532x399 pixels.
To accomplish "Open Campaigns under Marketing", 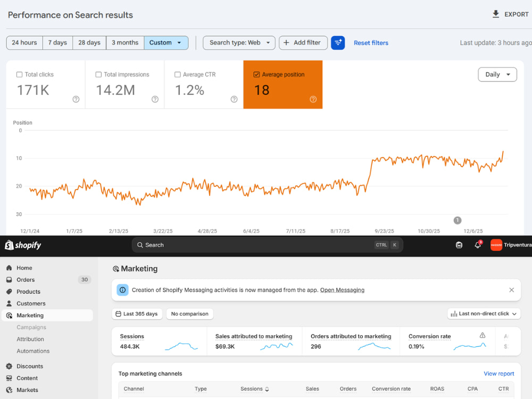I will (x=31, y=327).
